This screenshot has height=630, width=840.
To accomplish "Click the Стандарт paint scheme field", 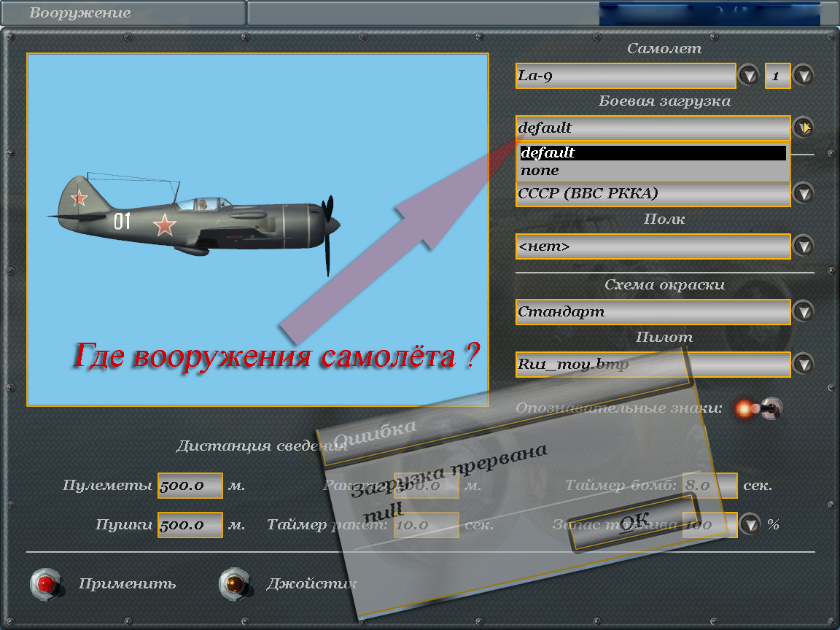I will [x=653, y=312].
